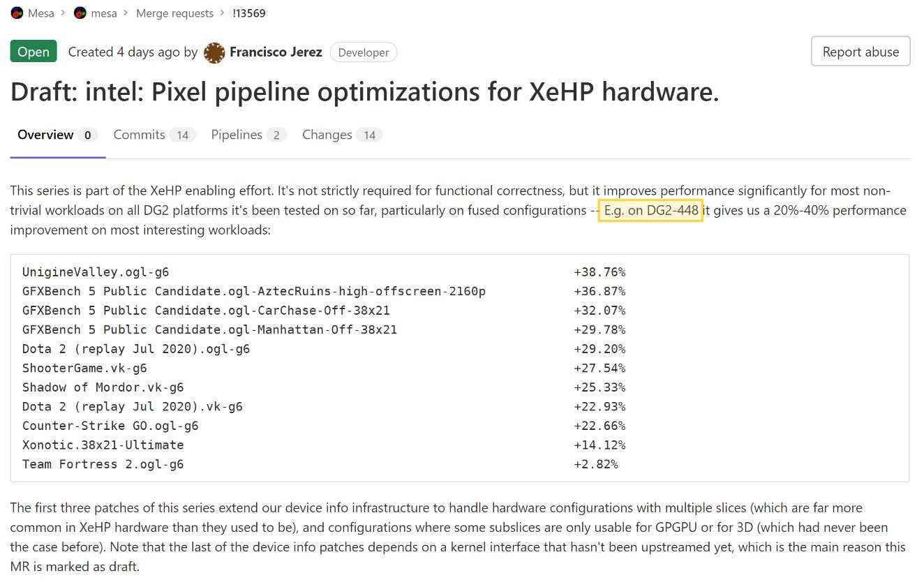The width and height of the screenshot is (924, 580).
Task: Open the Changes tab
Action: coord(327,135)
